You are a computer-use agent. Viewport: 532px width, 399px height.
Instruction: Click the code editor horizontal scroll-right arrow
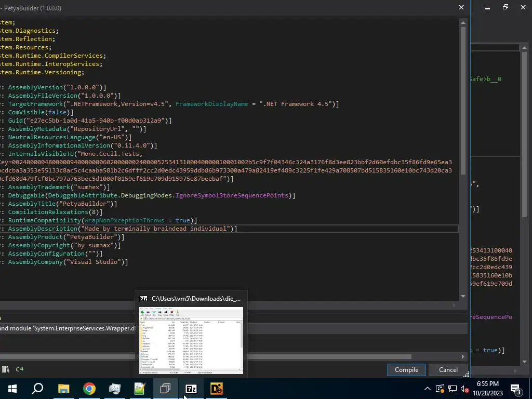454,305
